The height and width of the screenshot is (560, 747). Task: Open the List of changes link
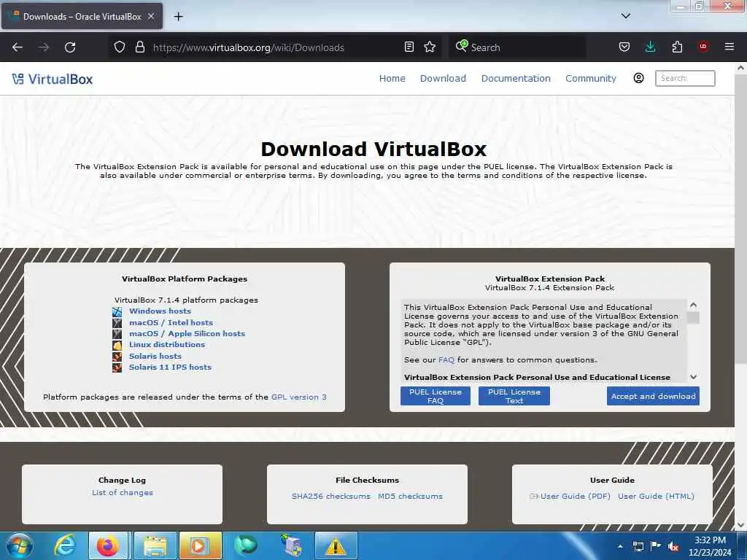[x=123, y=492]
